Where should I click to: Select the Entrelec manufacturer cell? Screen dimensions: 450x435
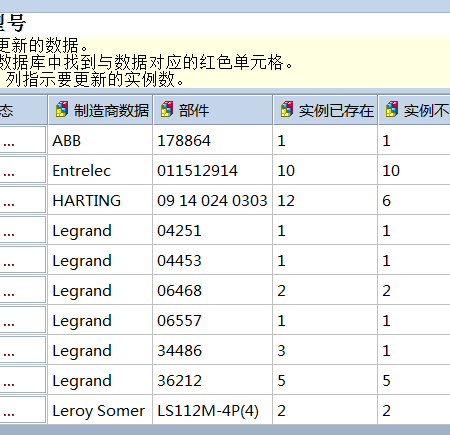[100, 170]
